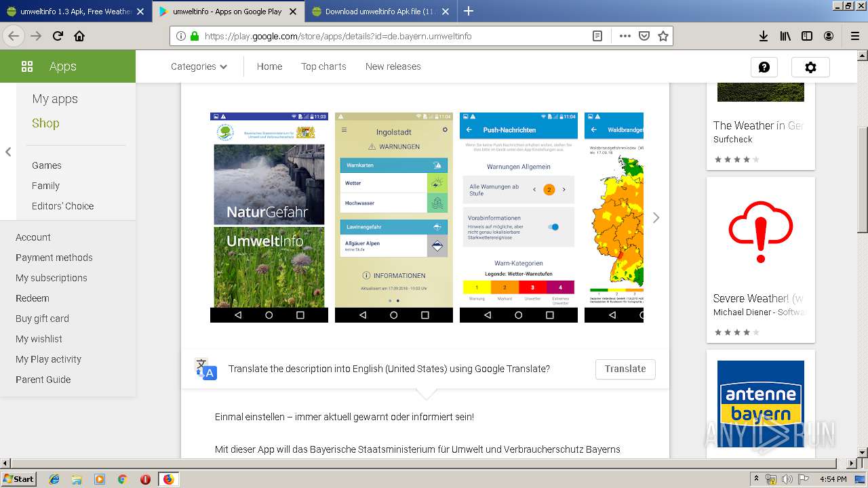The image size is (868, 488).
Task: Click the Google Play help question mark
Action: click(x=764, y=67)
